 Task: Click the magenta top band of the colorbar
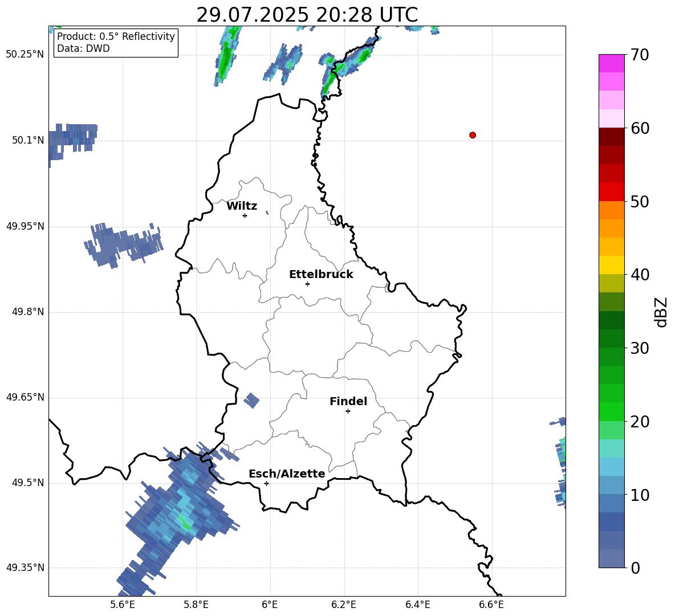[612, 63]
